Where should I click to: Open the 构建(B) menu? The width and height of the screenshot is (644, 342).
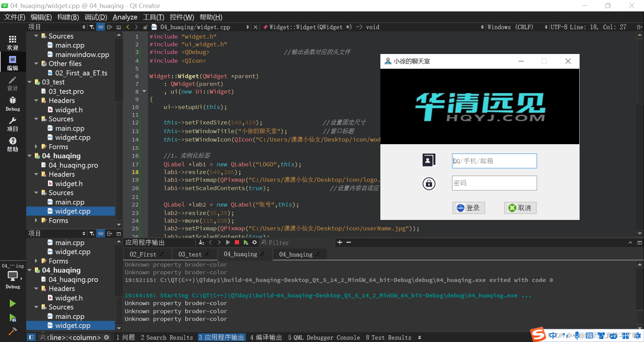tap(68, 17)
